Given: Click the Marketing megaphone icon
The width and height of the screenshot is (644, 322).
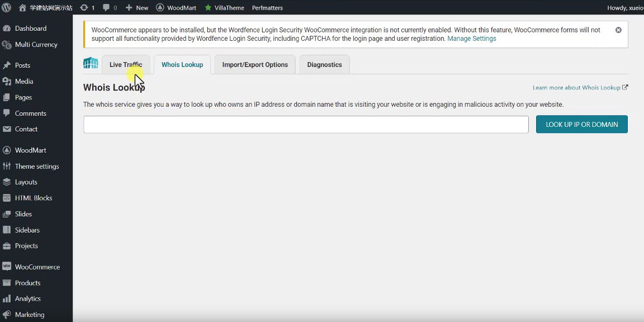Looking at the screenshot, I should 7,315.
